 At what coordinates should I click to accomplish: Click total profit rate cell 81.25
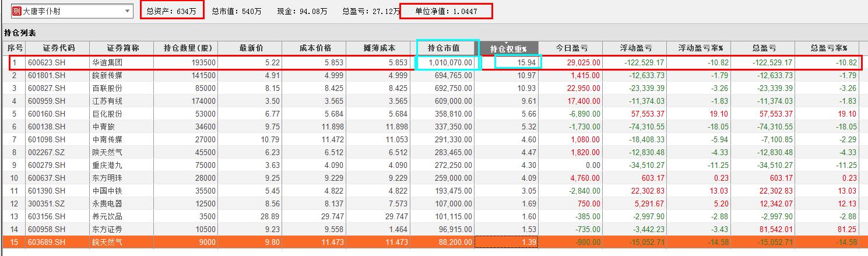(848, 229)
